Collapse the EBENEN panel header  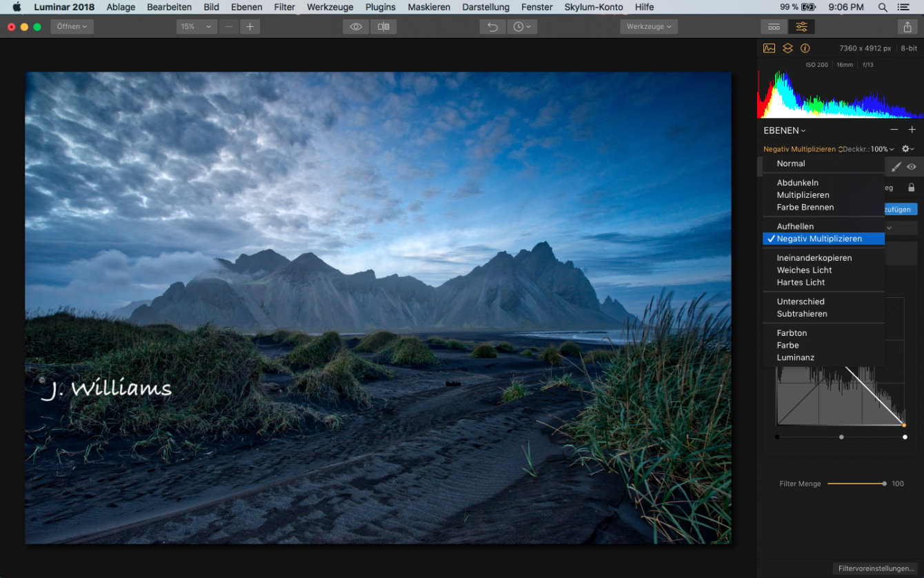[x=785, y=130]
